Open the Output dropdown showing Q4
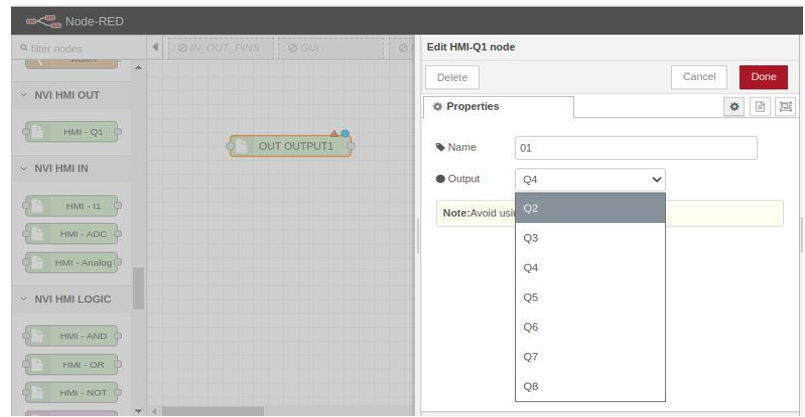 tap(590, 179)
